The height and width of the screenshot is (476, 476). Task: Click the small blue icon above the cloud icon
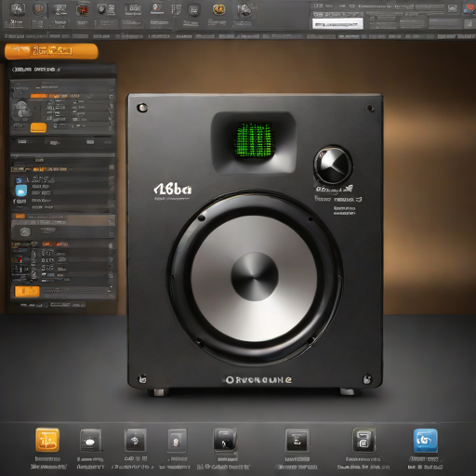[19, 180]
